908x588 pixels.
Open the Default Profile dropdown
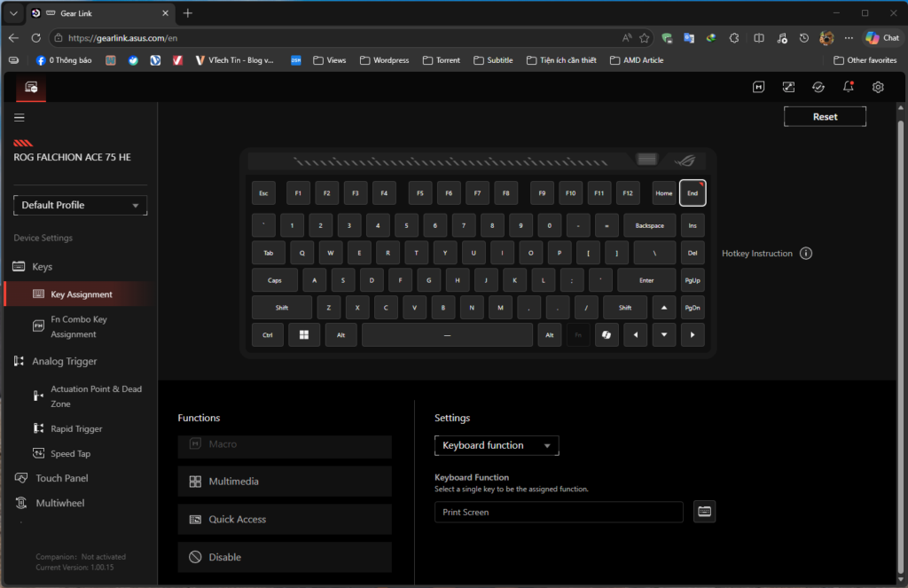[80, 205]
